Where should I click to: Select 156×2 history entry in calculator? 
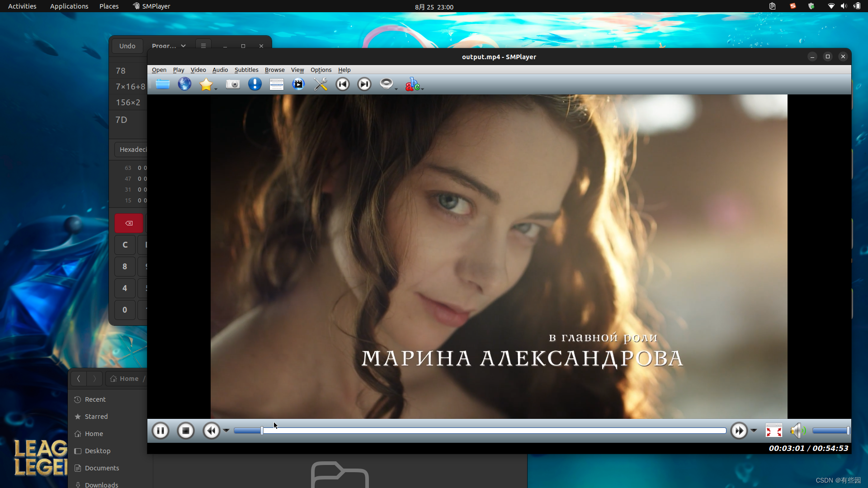pyautogui.click(x=128, y=103)
